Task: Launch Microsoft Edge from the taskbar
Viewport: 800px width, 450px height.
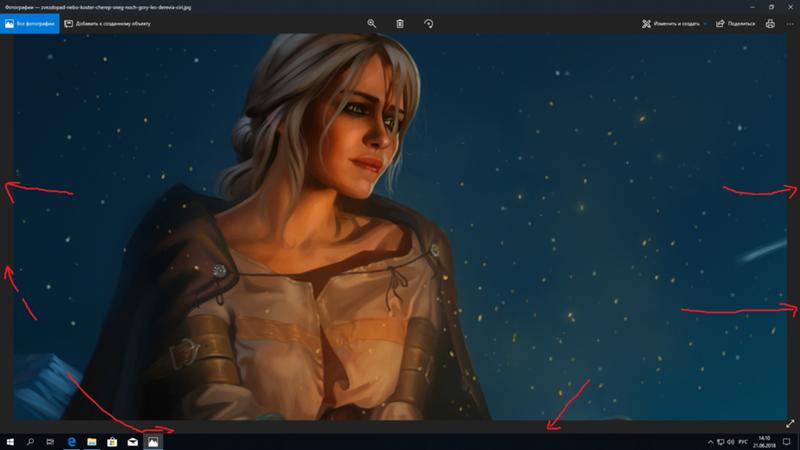Action: point(71,442)
